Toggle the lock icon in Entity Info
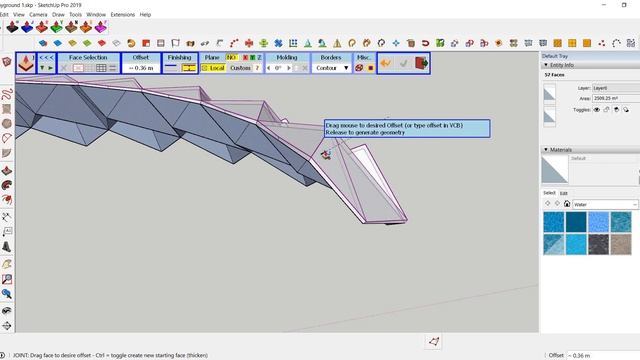The image size is (640, 360). click(607, 110)
